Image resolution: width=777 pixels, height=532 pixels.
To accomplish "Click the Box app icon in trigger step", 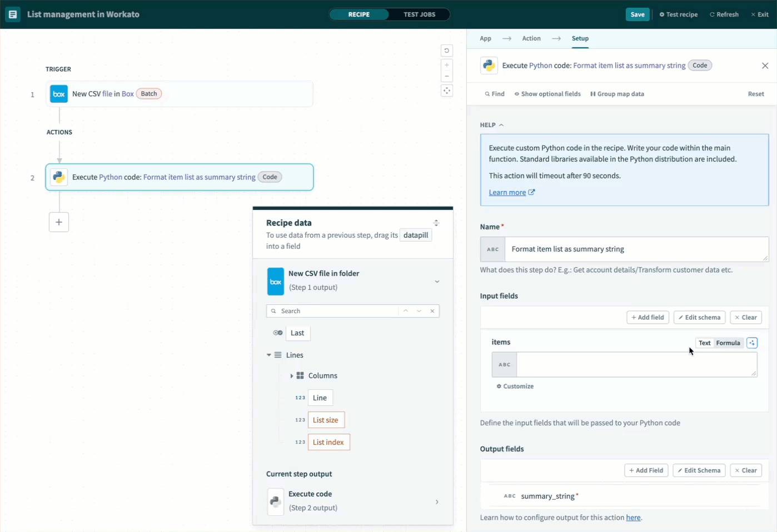I will [x=59, y=94].
